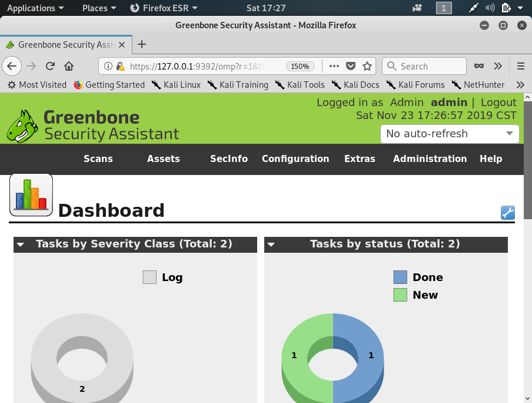This screenshot has height=403, width=532.
Task: Open the page actions three-dot menu
Action: tap(334, 66)
